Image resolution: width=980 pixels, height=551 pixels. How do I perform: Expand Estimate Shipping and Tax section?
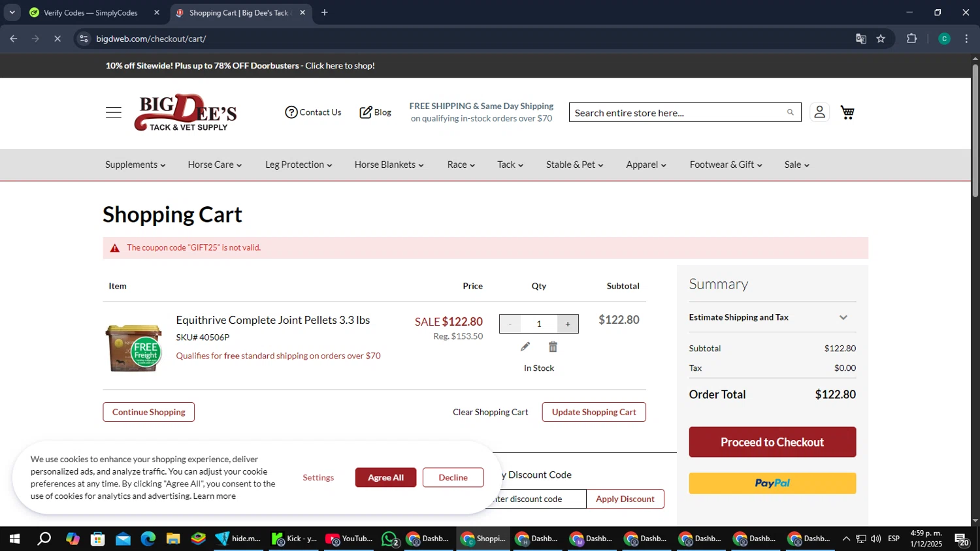coord(772,317)
